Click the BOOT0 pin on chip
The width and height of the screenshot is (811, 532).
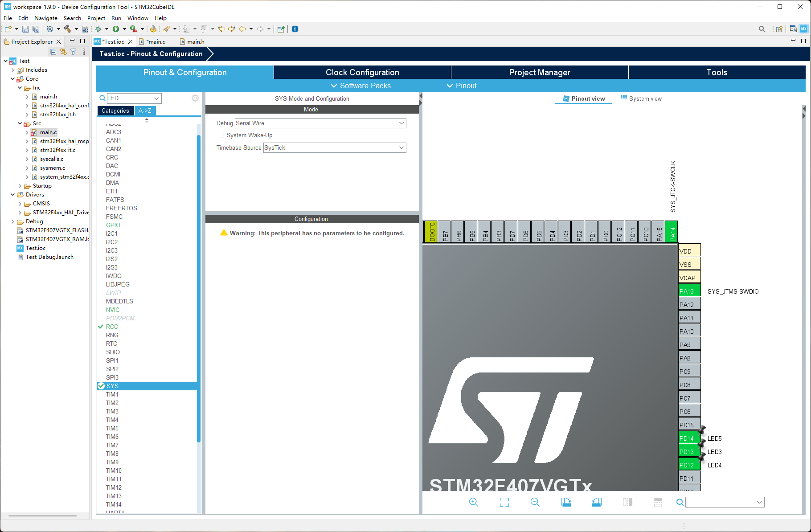pyautogui.click(x=430, y=232)
